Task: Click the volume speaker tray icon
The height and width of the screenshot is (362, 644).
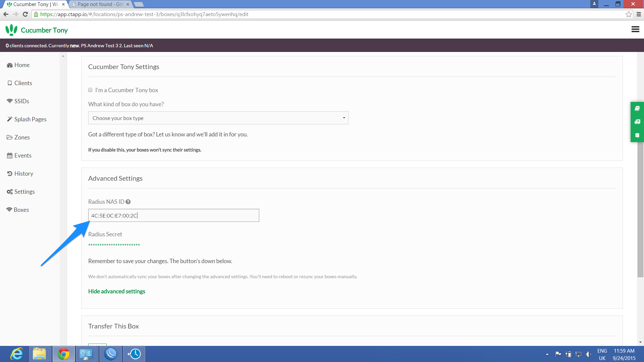Action: pyautogui.click(x=588, y=354)
